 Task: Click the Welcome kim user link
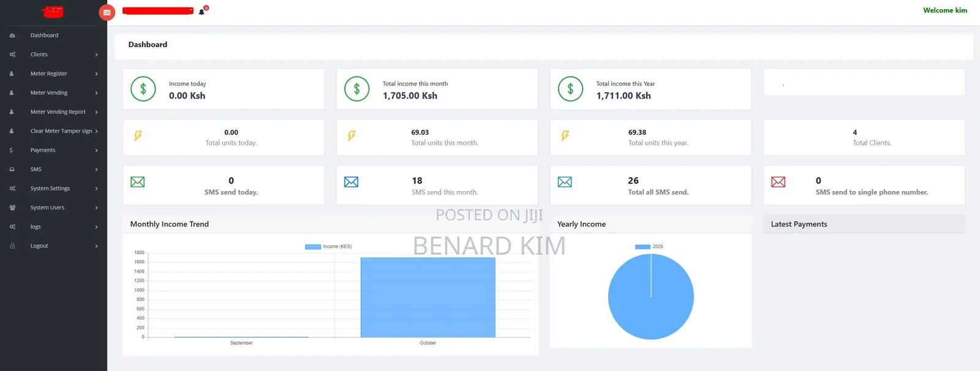pos(945,10)
